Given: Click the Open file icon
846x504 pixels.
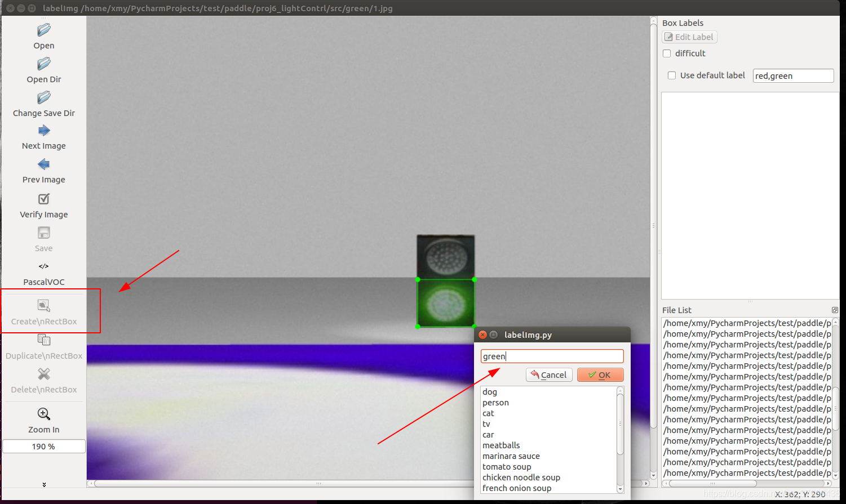Looking at the screenshot, I should [43, 30].
